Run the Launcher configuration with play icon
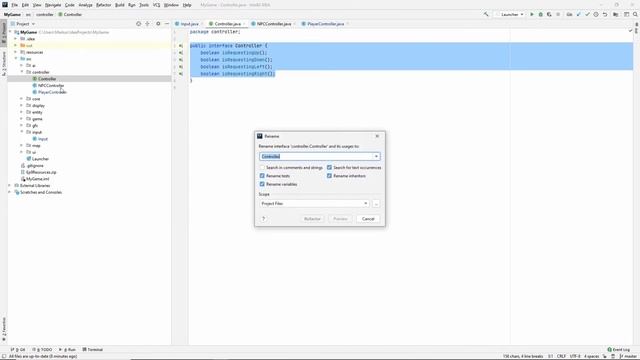640x360 pixels. 531,14
